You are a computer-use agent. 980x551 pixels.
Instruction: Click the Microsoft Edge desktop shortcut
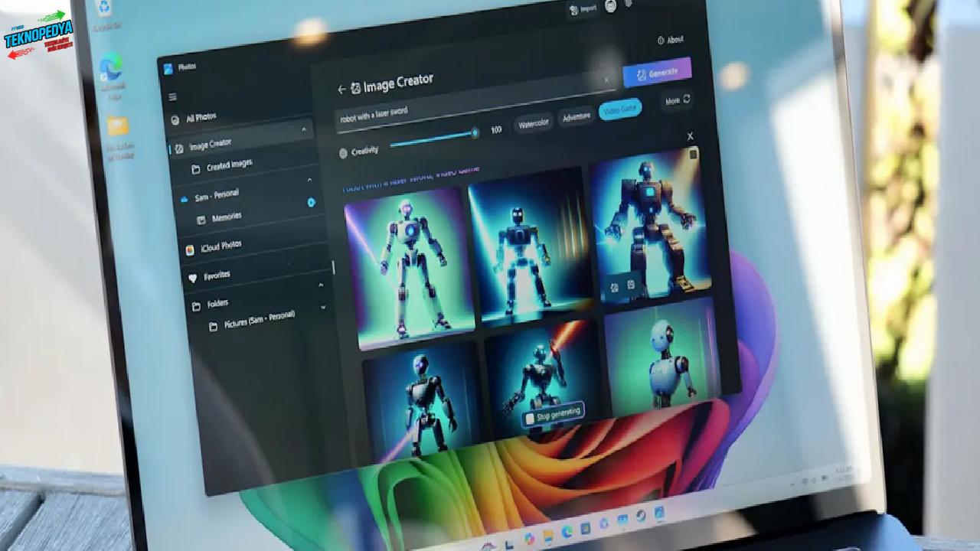112,70
